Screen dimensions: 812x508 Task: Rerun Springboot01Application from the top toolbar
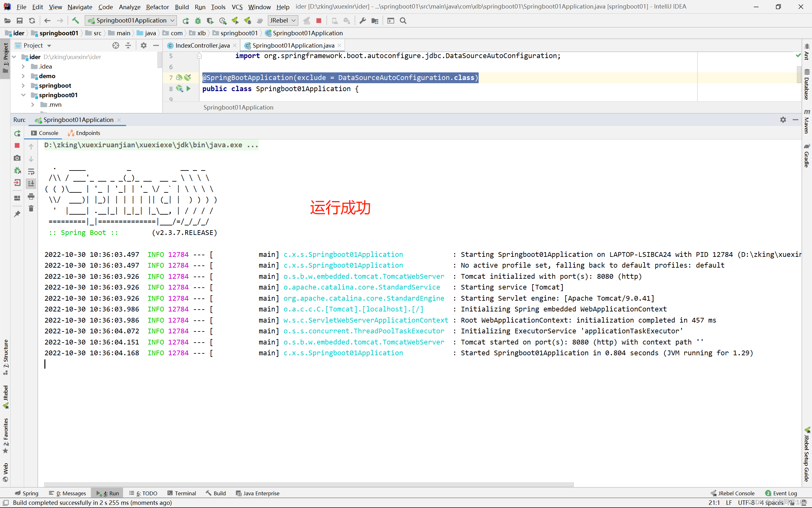coord(186,21)
